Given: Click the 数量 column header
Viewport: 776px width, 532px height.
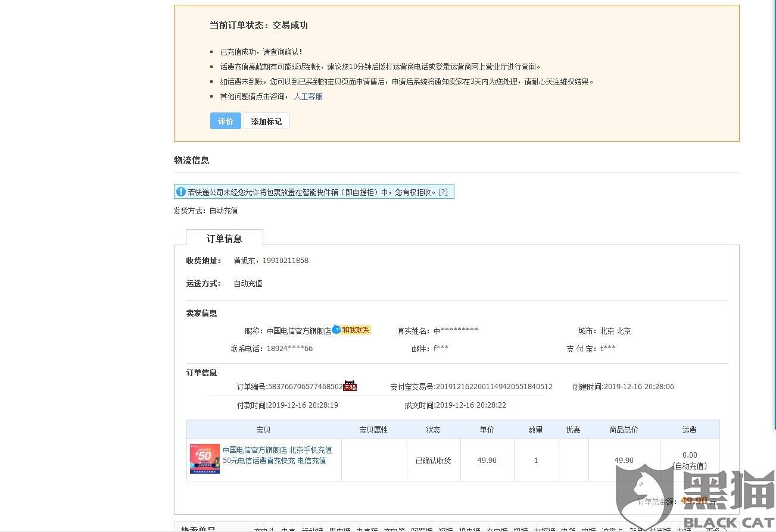Looking at the screenshot, I should pyautogui.click(x=535, y=430).
